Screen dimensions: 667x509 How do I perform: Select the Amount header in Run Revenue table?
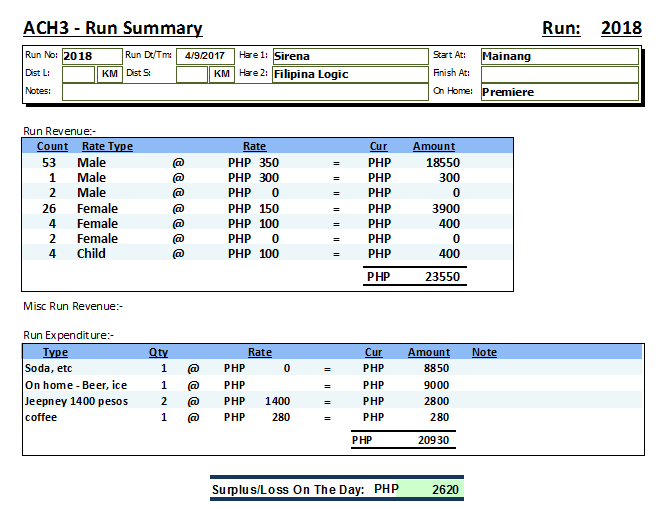(433, 146)
